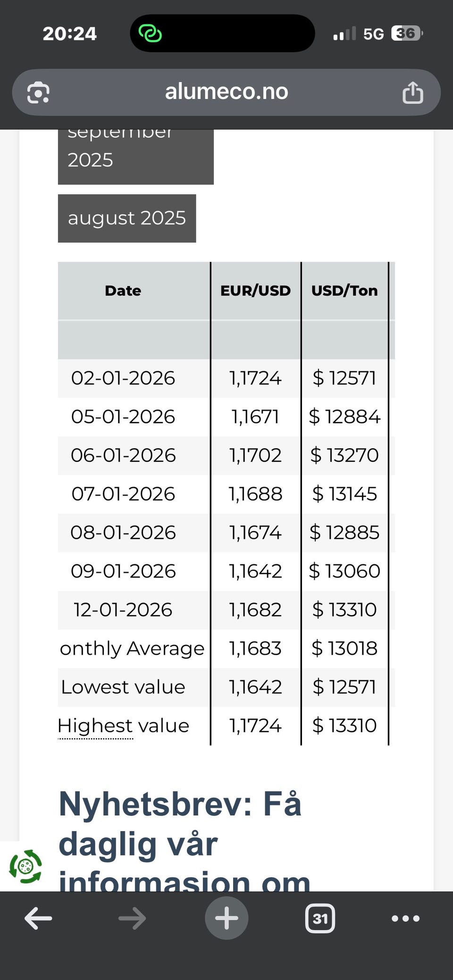The width and height of the screenshot is (453, 980).
Task: Select the 02-01-2026 date cell
Action: (123, 378)
